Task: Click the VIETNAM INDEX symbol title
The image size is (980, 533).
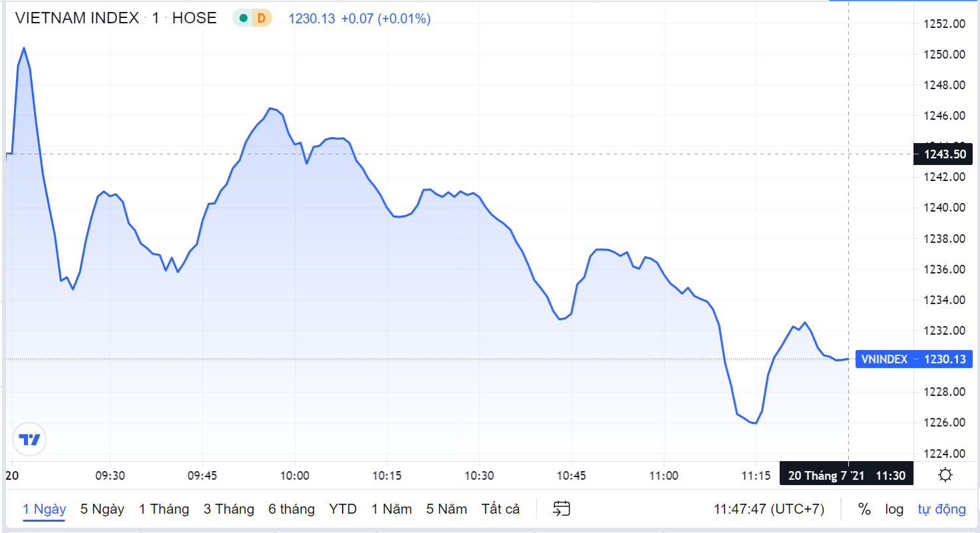Action: 77,19
